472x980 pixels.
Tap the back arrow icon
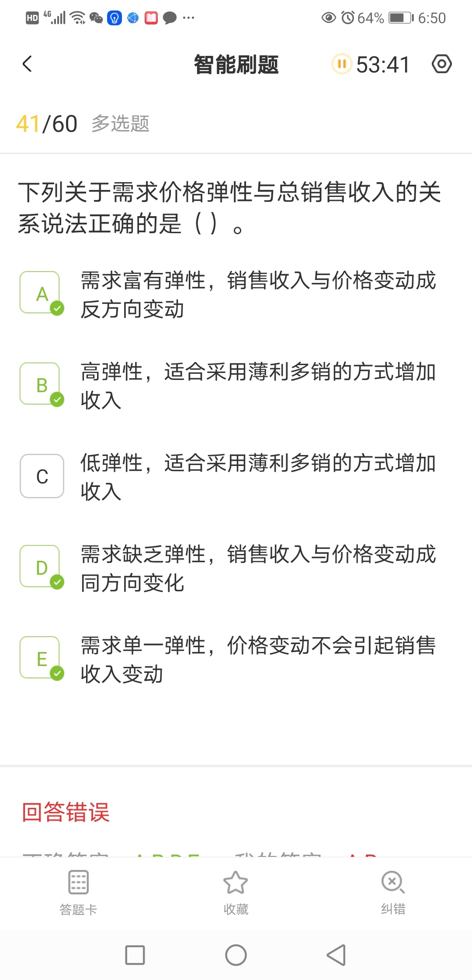coord(27,64)
